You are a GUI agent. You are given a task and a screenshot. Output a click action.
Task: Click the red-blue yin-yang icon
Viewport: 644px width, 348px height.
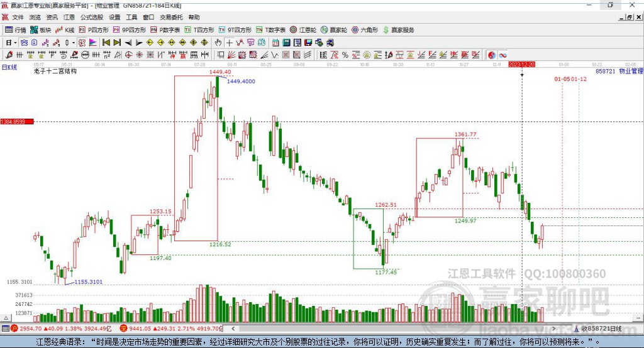pos(492,55)
